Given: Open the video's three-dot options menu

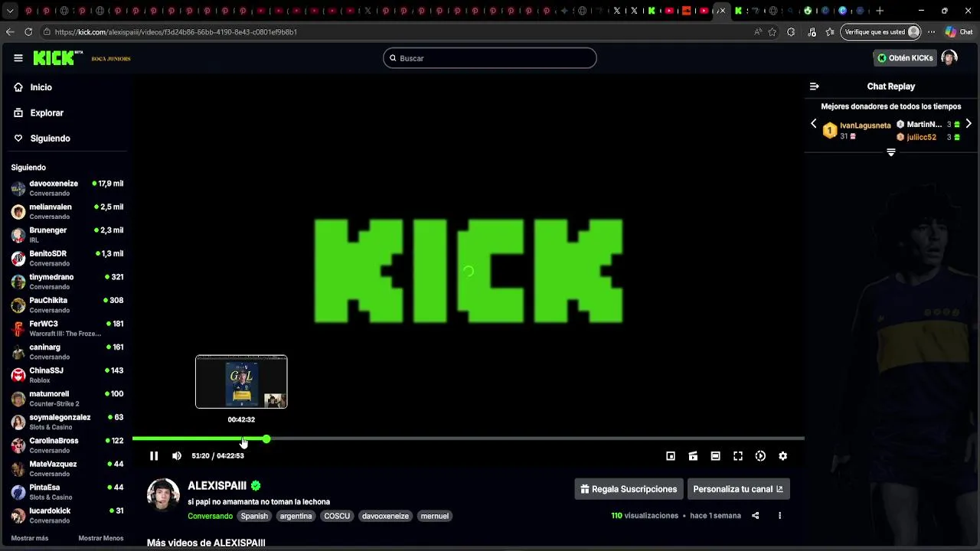Looking at the screenshot, I should click(779, 516).
